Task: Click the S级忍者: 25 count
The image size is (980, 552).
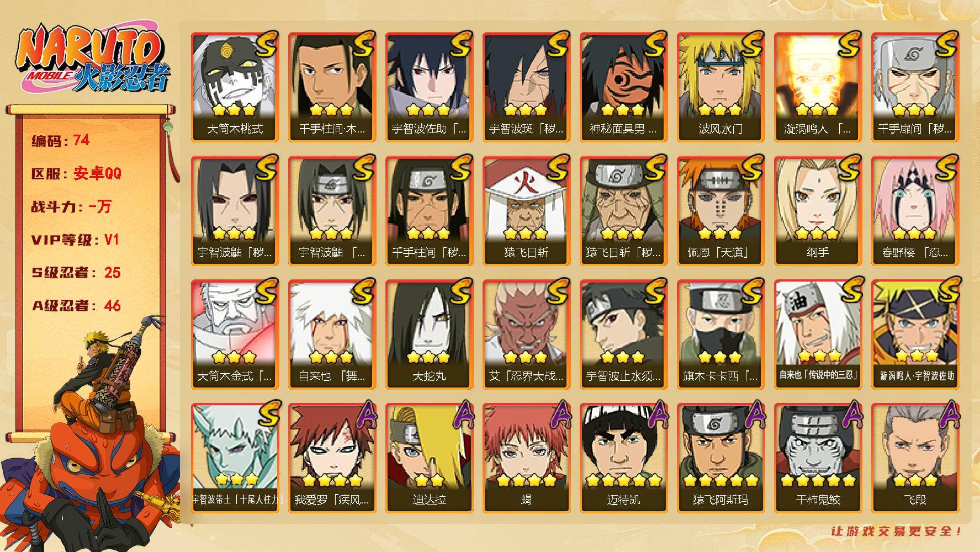Action: (76, 273)
